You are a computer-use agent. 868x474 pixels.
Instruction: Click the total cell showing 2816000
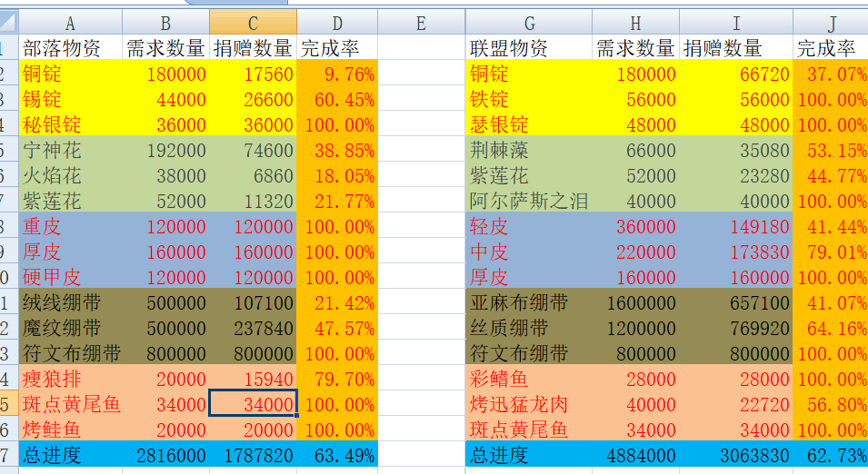coord(166,456)
